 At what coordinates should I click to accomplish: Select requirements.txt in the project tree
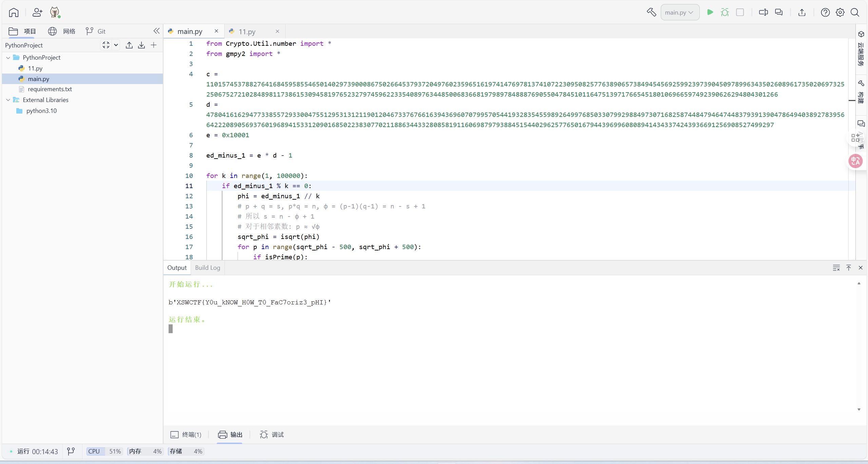click(x=50, y=89)
